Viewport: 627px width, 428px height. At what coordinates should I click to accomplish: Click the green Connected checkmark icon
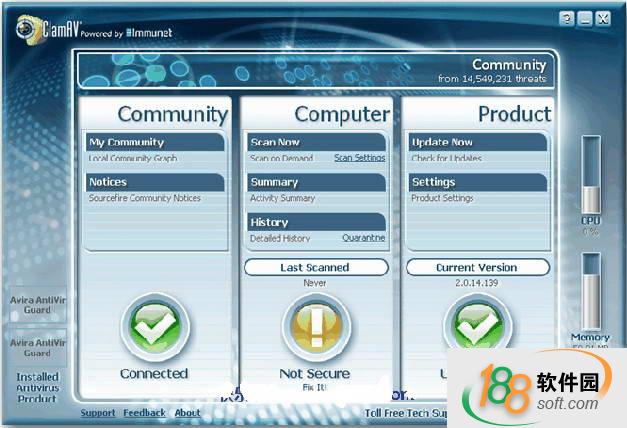click(154, 328)
